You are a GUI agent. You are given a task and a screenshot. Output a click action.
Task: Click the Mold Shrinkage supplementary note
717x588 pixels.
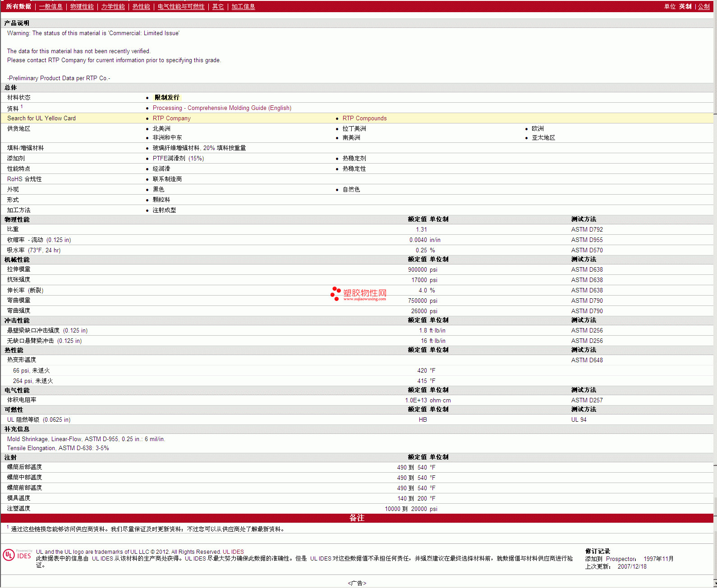[86, 439]
